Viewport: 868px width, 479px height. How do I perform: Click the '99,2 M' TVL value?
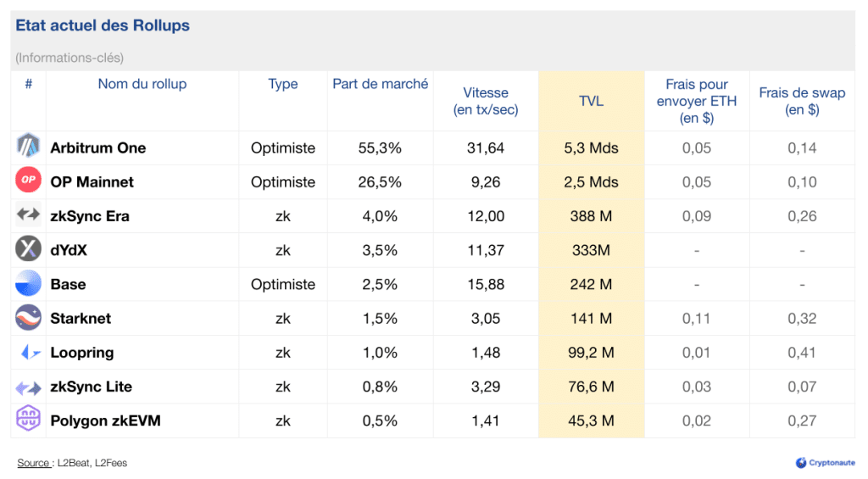591,353
